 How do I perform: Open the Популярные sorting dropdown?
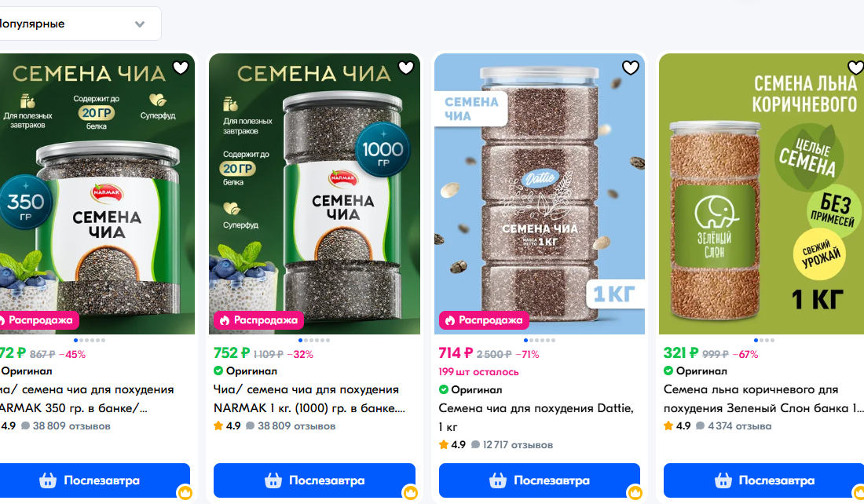click(x=77, y=24)
